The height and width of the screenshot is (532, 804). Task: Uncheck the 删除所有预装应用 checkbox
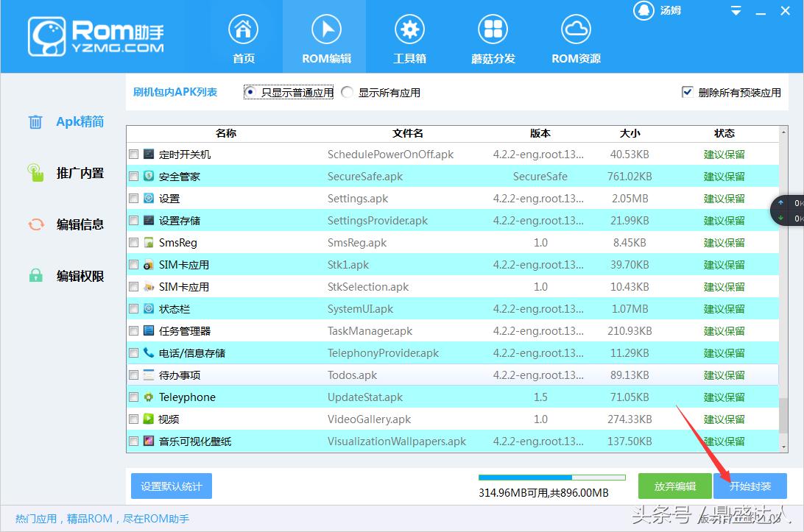click(x=687, y=93)
